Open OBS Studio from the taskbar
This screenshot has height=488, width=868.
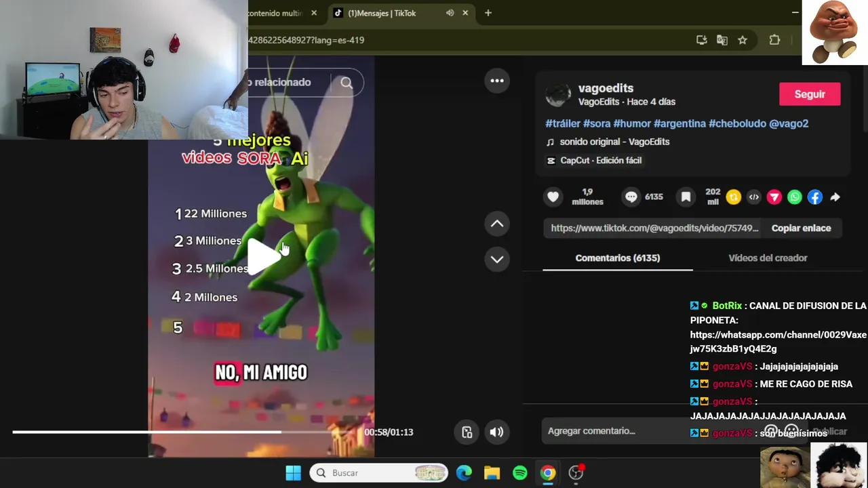[576, 473]
